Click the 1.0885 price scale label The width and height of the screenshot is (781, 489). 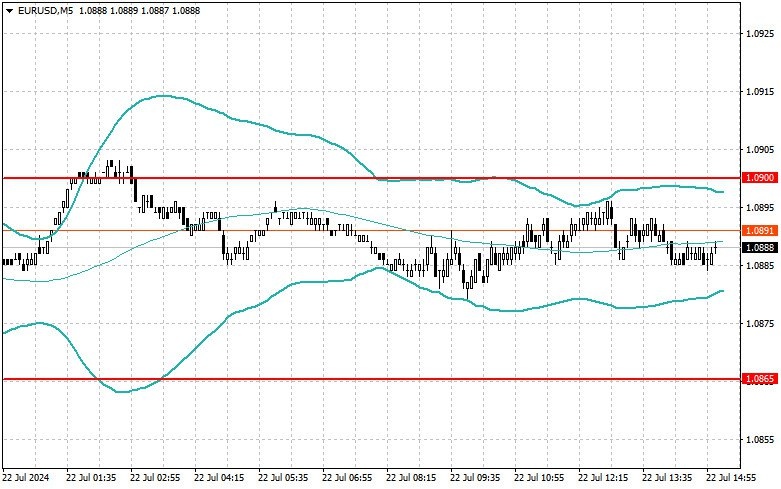click(x=760, y=265)
